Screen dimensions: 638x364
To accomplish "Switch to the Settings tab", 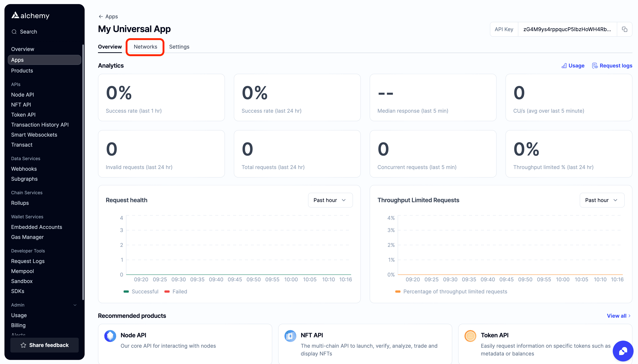I will click(179, 47).
